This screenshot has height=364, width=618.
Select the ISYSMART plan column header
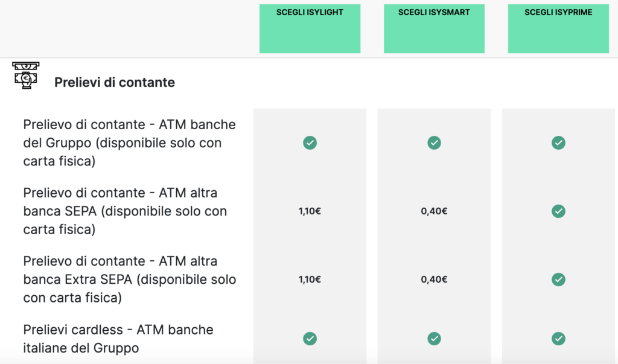[434, 28]
